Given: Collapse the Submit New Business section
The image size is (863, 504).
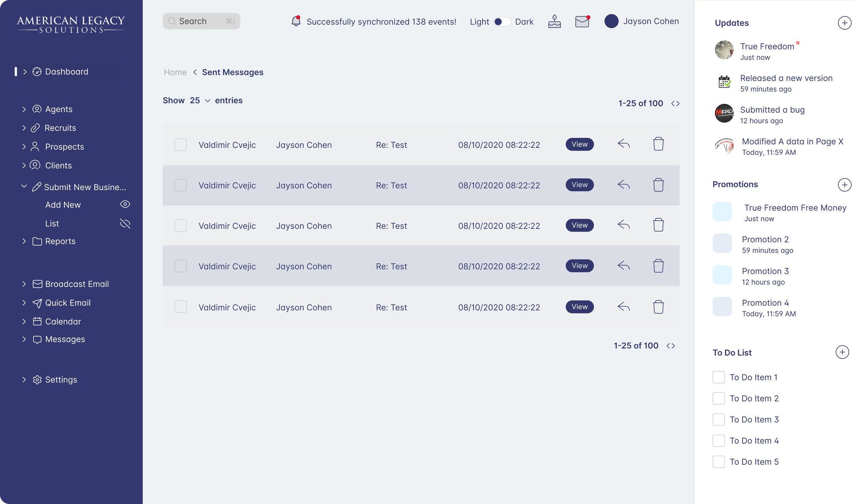Looking at the screenshot, I should coord(24,187).
